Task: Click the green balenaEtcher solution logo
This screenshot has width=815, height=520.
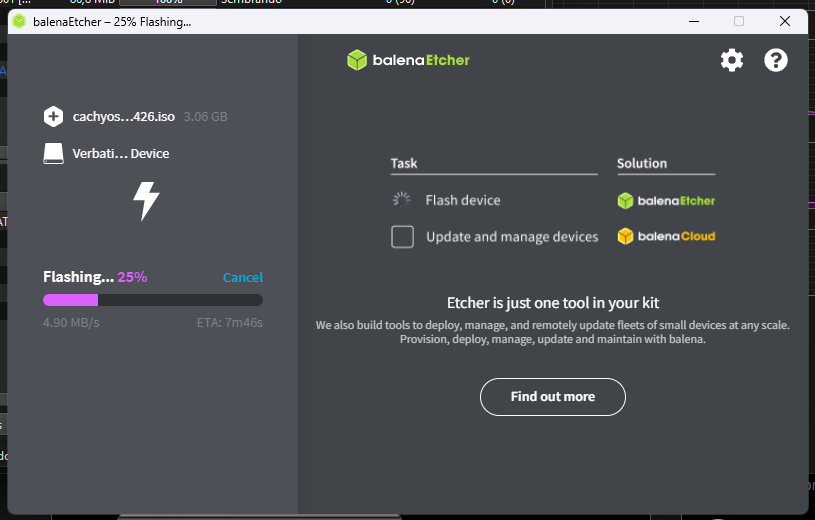Action: pyautogui.click(x=666, y=201)
